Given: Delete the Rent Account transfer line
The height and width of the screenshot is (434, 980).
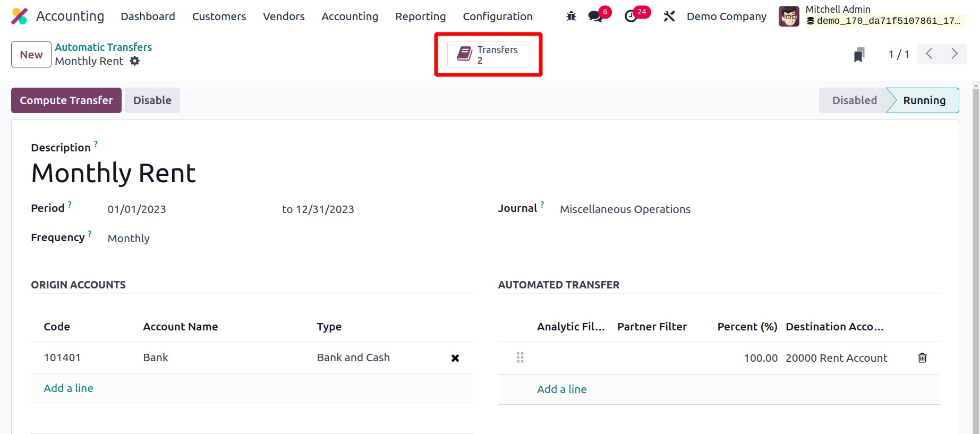Looking at the screenshot, I should [x=922, y=358].
